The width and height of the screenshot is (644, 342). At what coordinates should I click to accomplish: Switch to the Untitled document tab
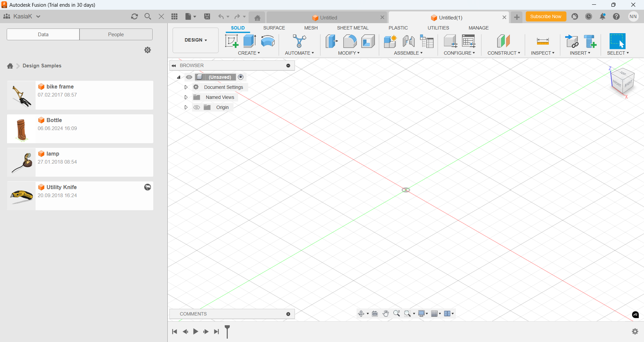click(x=327, y=17)
